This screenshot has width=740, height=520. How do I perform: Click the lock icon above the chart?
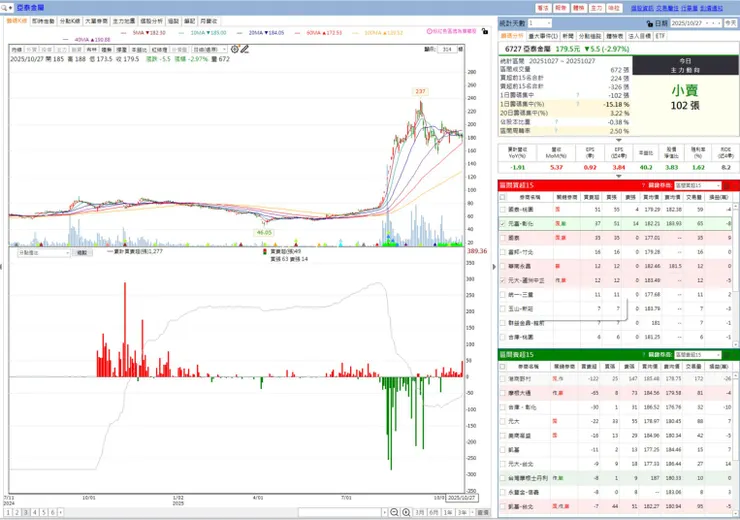pos(485,31)
